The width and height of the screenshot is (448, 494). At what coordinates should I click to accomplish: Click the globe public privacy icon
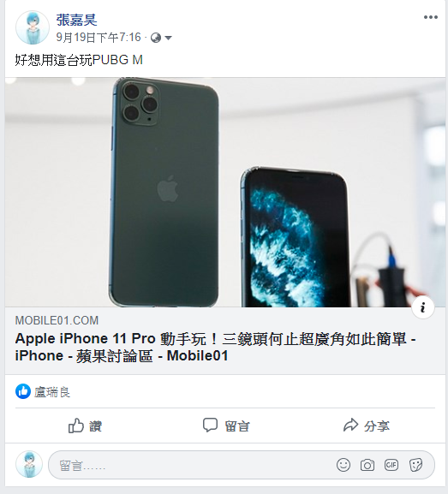tap(156, 38)
